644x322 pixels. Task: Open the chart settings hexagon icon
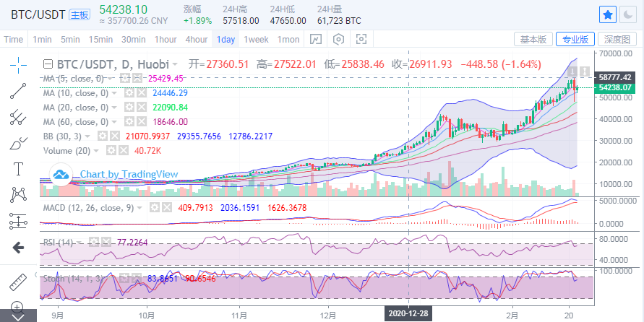[339, 39]
